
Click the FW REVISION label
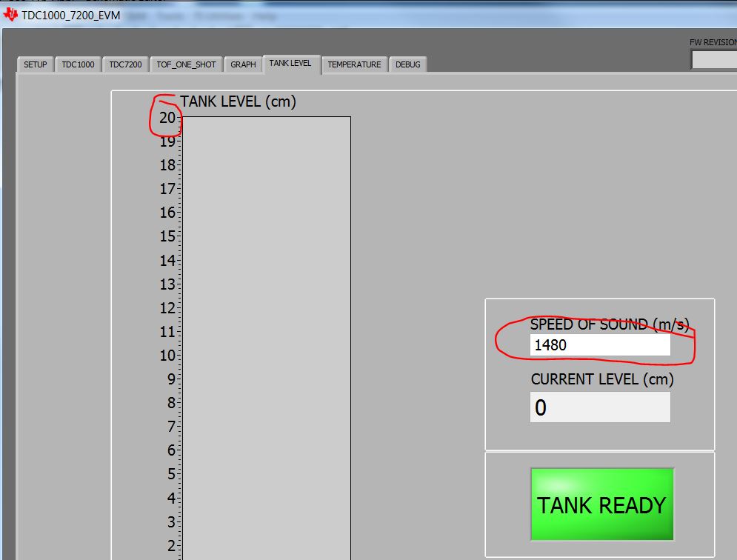pos(713,42)
